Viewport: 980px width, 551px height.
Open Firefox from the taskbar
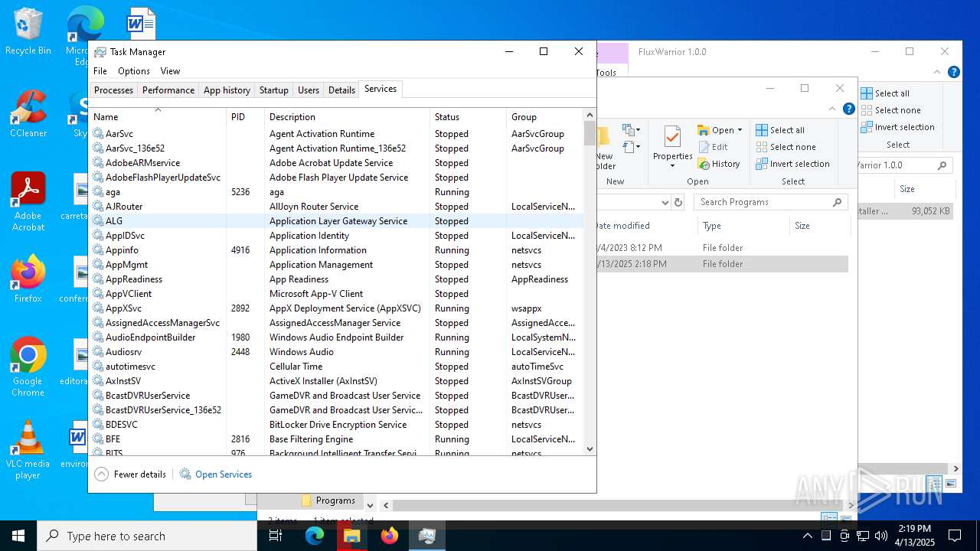tap(390, 536)
